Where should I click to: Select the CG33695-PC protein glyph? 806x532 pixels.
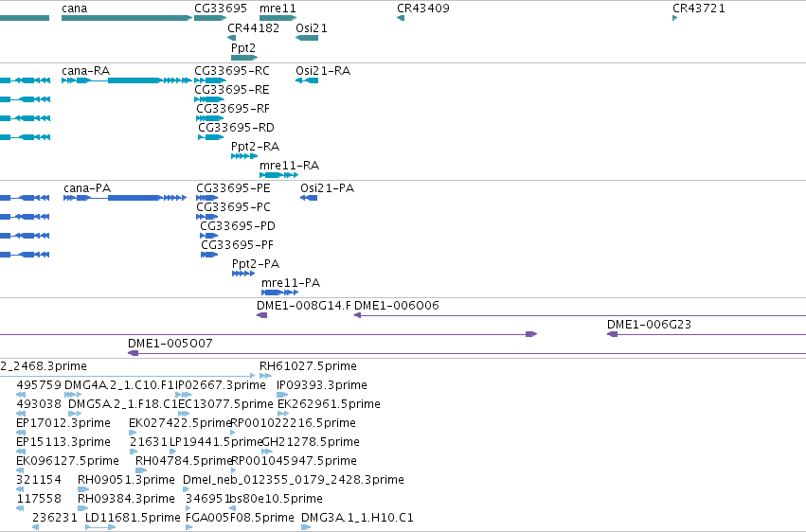207,217
